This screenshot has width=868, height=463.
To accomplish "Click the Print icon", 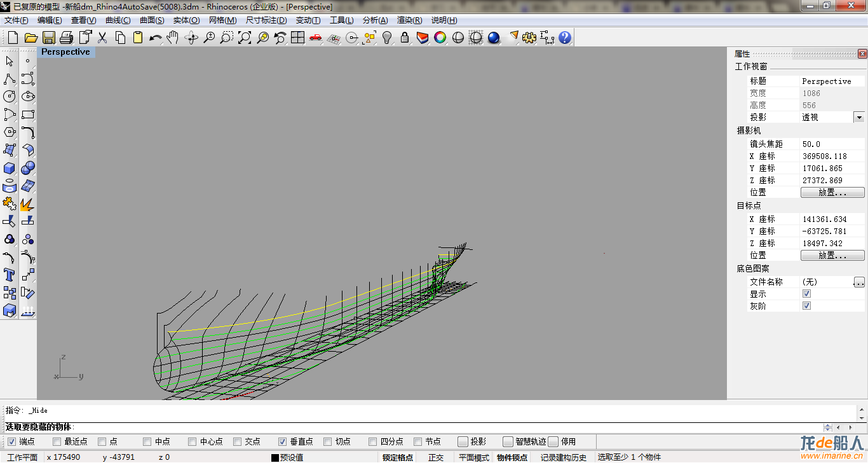I will tap(66, 38).
